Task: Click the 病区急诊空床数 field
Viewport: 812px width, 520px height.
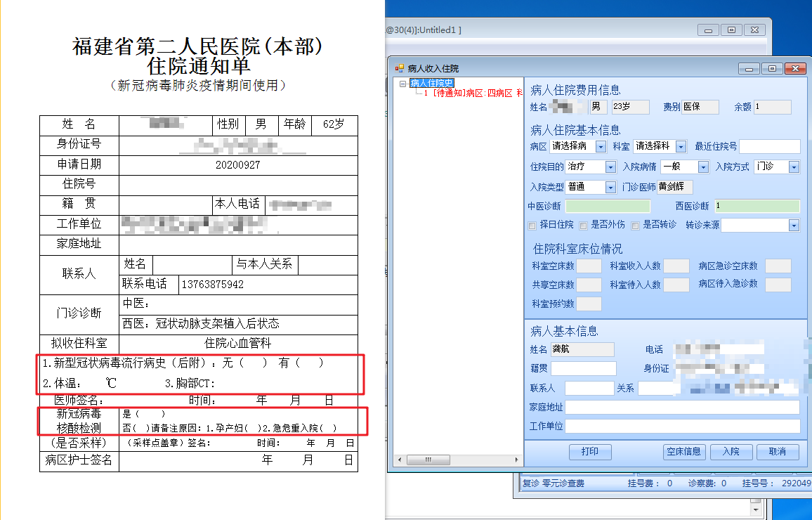Action: [778, 266]
